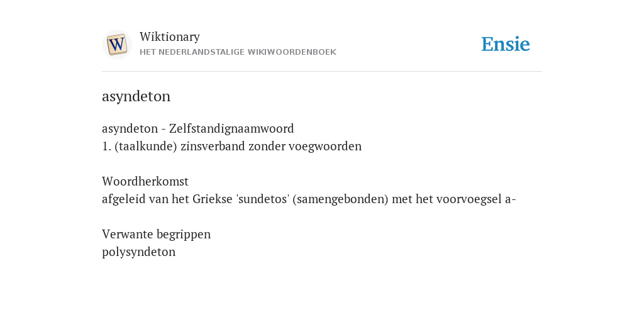Click the Greek etymology sentence with 'sundetos'
Viewport: 644px width, 322px height.
click(x=309, y=199)
